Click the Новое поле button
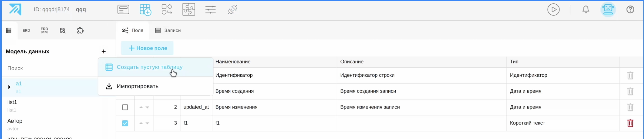Viewport: 644px width, 139px height. tap(147, 48)
